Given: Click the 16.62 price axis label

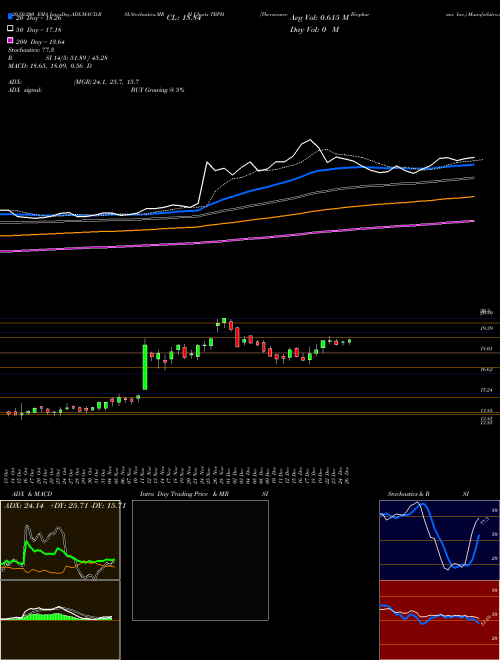Looking at the screenshot, I should [x=487, y=369].
